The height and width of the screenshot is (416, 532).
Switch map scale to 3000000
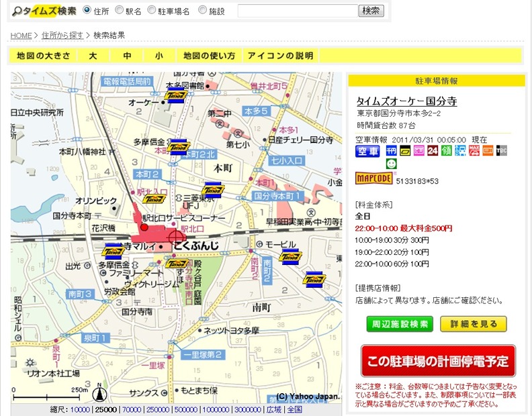click(248, 409)
